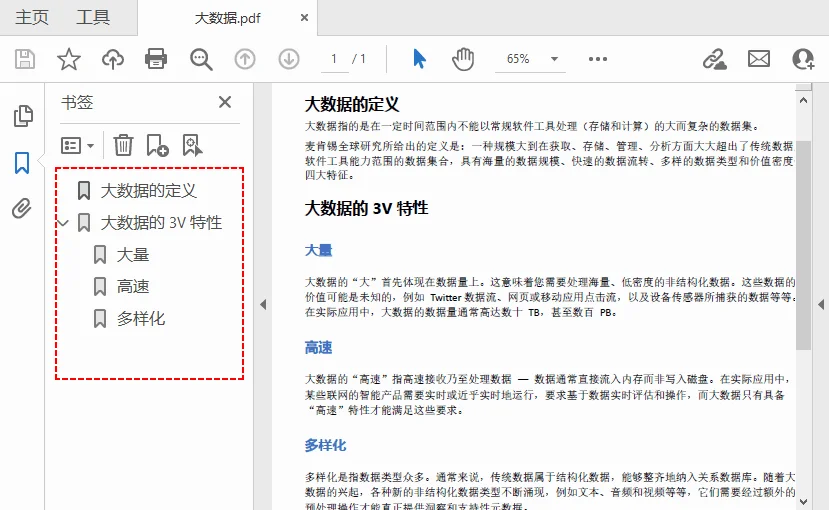The height and width of the screenshot is (510, 829).
Task: Collapse the left navigation pane arrow
Action: [x=263, y=304]
